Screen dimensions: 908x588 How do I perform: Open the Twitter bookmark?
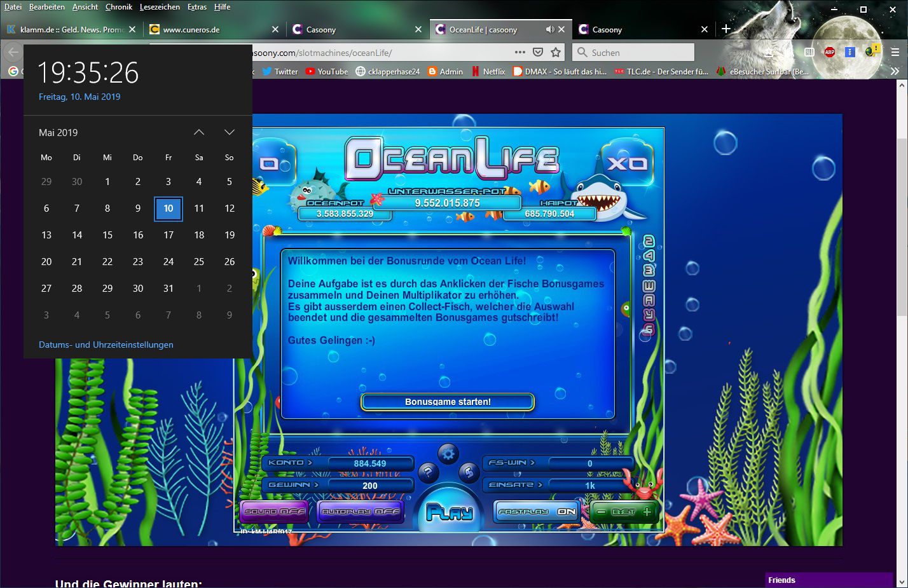click(x=280, y=71)
